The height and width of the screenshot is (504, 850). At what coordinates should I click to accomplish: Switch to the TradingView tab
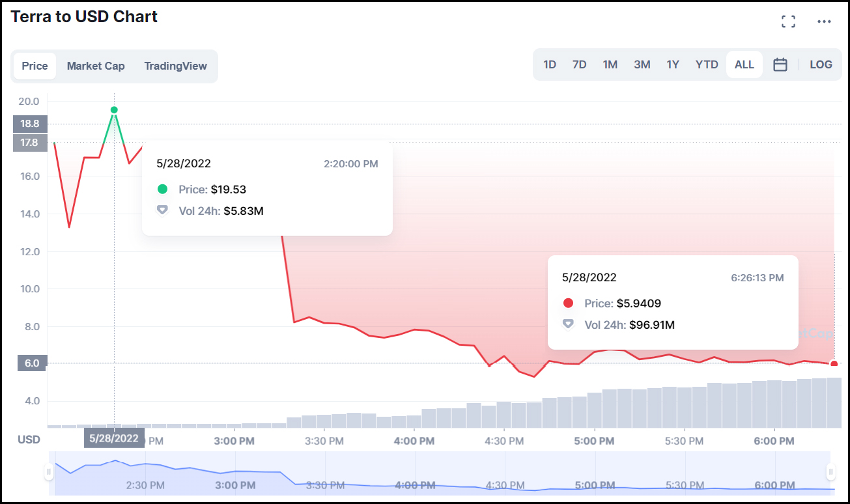point(175,66)
